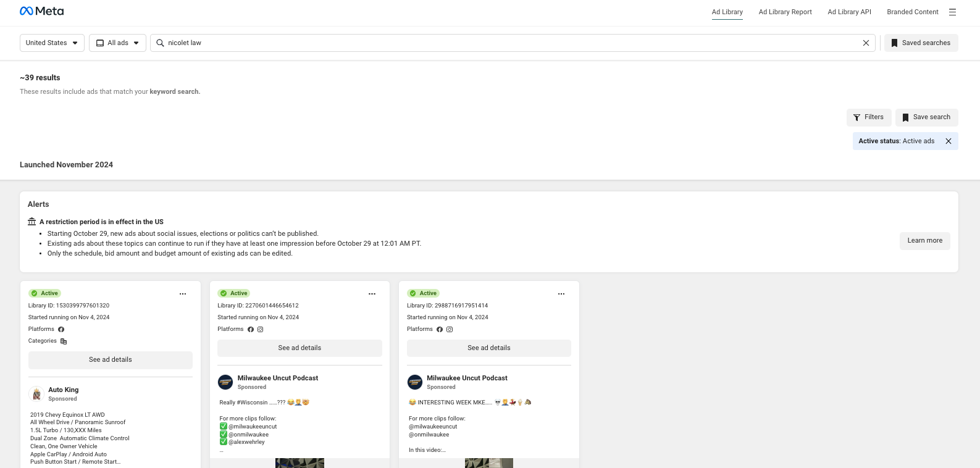Open three-dot menu on ad 2988716917951414
Image resolution: width=980 pixels, height=468 pixels.
561,294
